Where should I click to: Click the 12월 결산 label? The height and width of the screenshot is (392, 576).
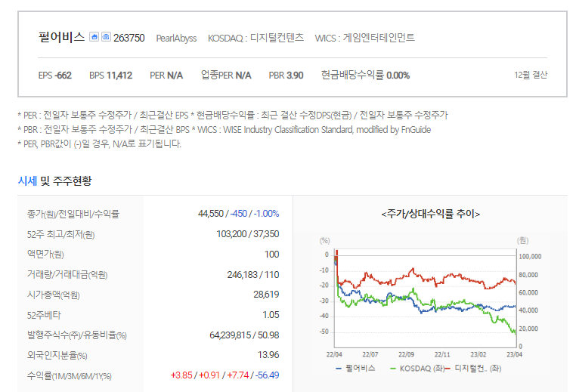531,75
